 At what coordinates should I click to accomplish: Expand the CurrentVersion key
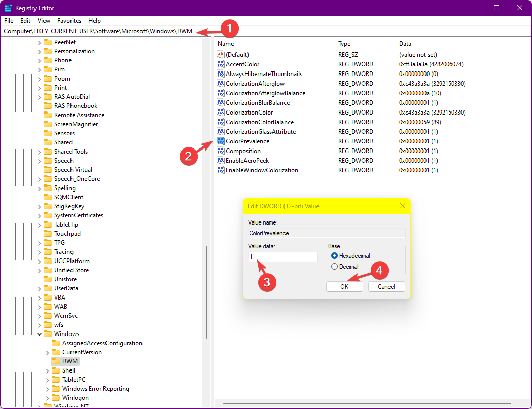pyautogui.click(x=47, y=352)
